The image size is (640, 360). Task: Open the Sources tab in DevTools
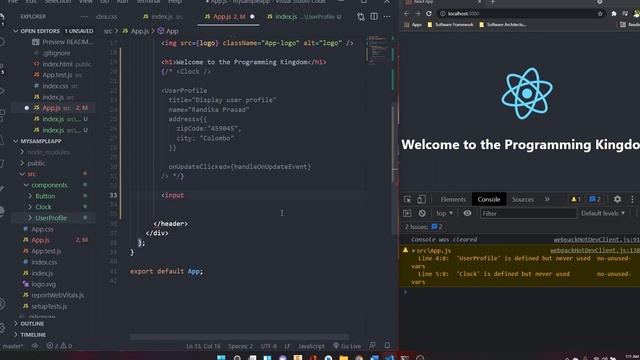tap(523, 199)
